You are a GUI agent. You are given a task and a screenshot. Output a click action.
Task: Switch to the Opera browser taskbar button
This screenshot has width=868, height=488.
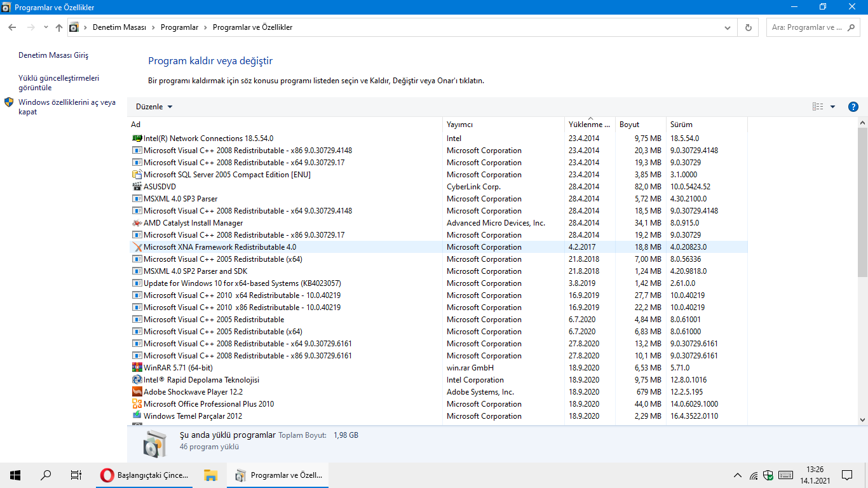[x=146, y=475]
